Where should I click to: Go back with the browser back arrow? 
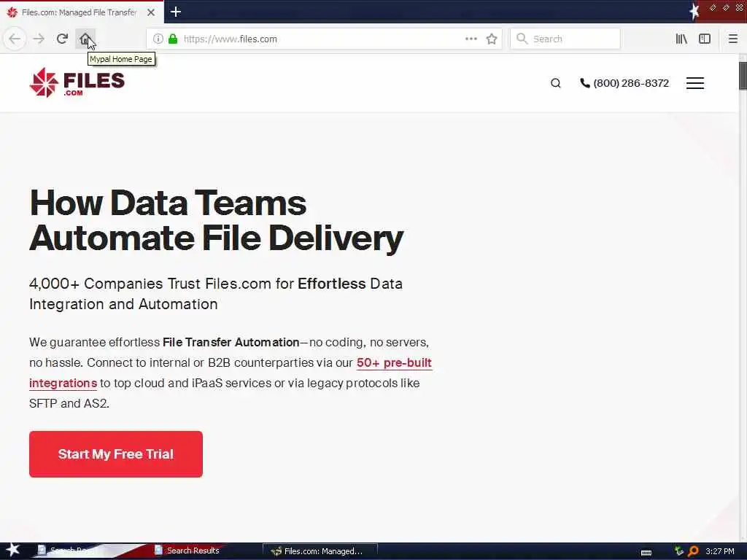[x=15, y=39]
